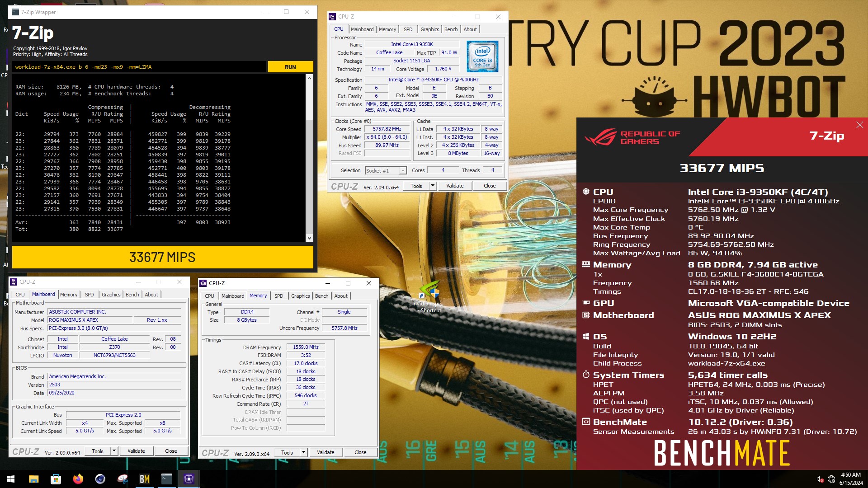Open About tab in Memory CPU-Z window

point(341,296)
